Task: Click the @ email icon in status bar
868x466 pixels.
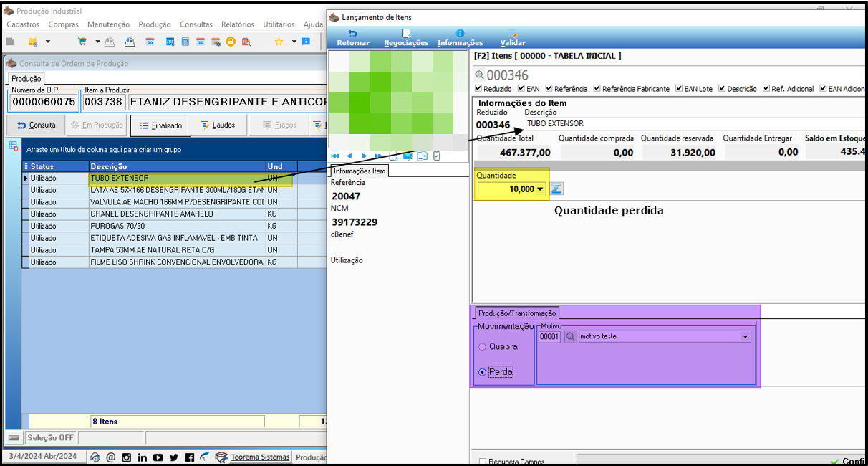Action: pyautogui.click(x=110, y=457)
